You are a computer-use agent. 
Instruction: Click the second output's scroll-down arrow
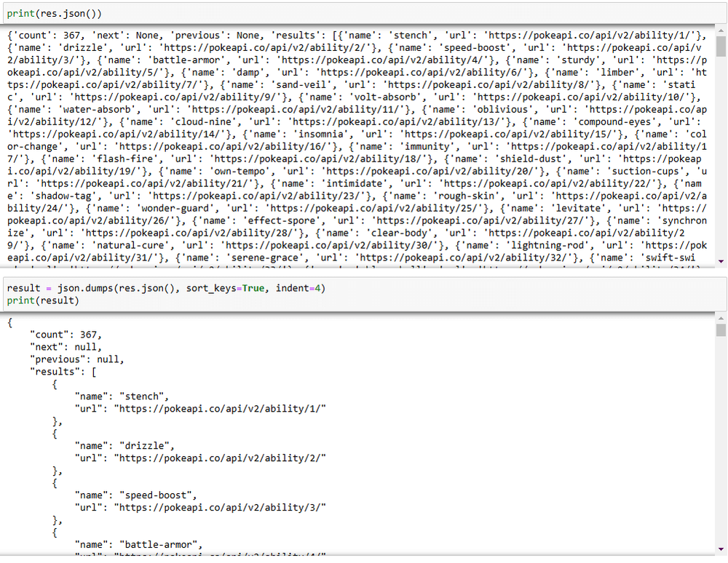coord(721,549)
